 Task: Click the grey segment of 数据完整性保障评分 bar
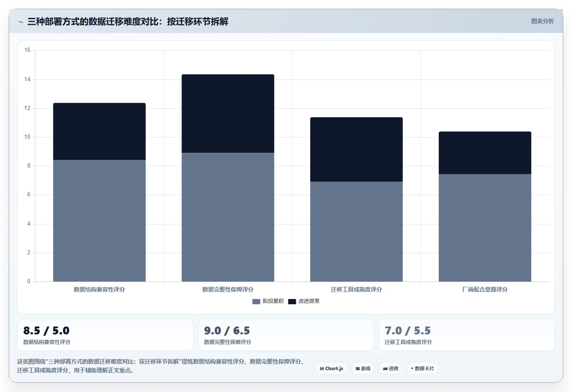pyautogui.click(x=228, y=217)
